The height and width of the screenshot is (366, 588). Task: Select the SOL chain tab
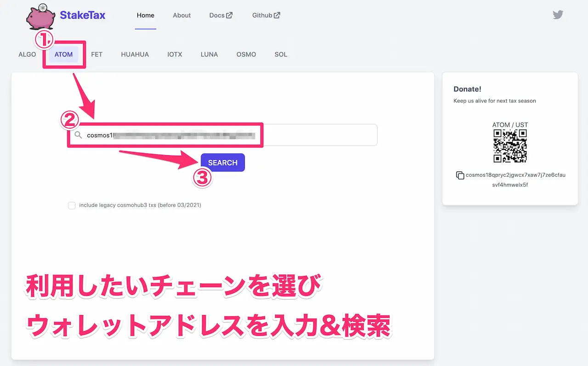pos(281,54)
